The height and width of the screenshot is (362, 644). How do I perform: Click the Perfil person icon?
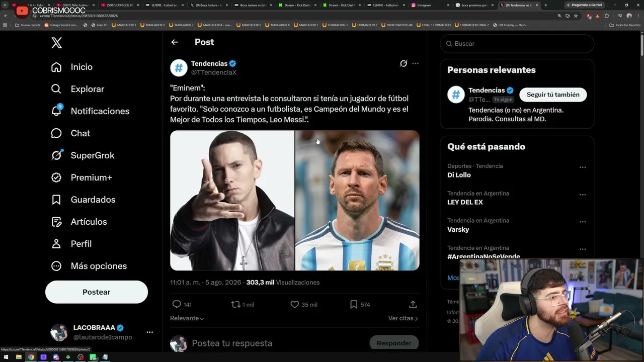click(x=56, y=244)
